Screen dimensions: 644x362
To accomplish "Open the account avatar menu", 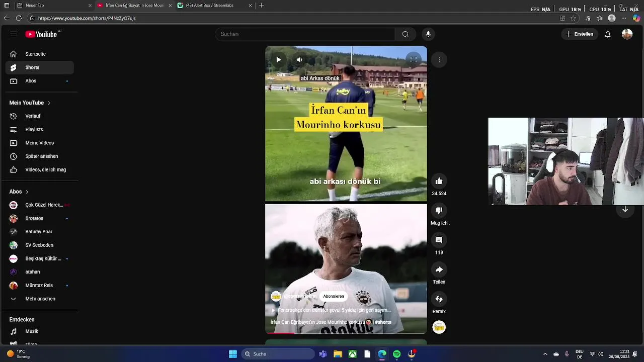I will tap(627, 34).
